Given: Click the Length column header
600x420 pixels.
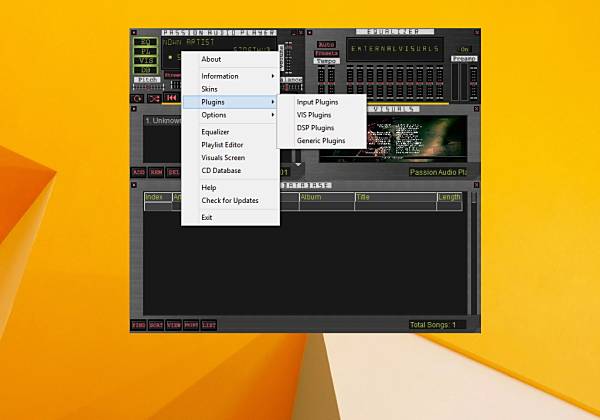Looking at the screenshot, I should tap(450, 197).
